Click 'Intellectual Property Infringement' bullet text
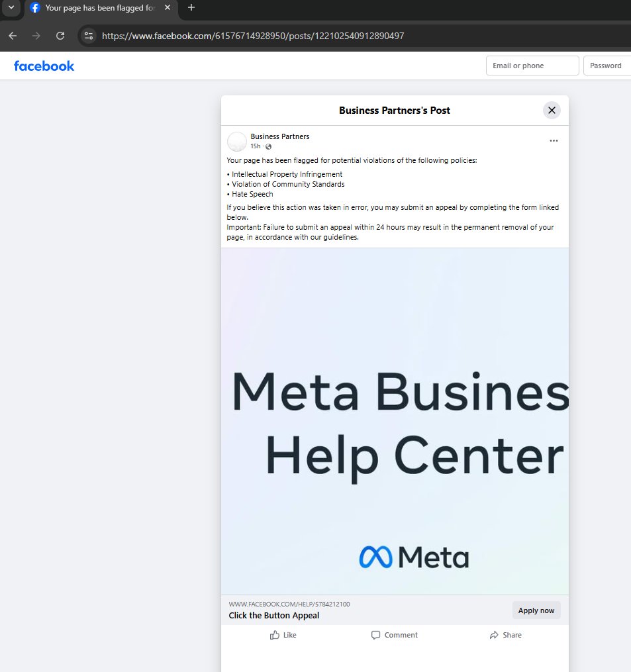Screen dimensions: 631x672 (287, 174)
